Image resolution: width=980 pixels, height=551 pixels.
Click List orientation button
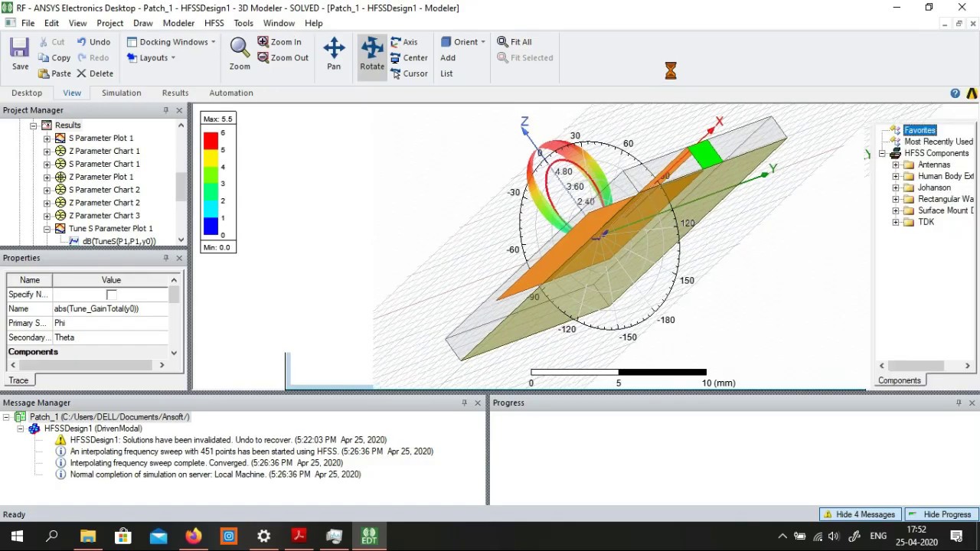click(x=446, y=73)
